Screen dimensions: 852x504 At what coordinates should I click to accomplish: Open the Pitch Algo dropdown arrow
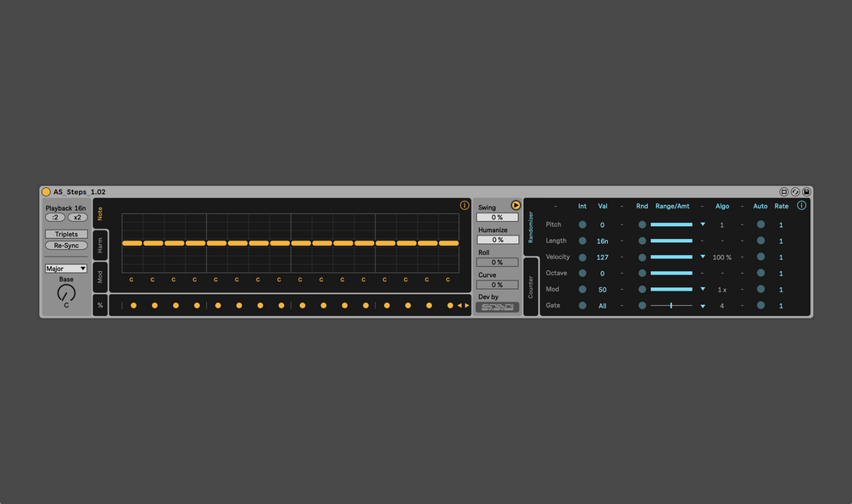pyautogui.click(x=703, y=224)
